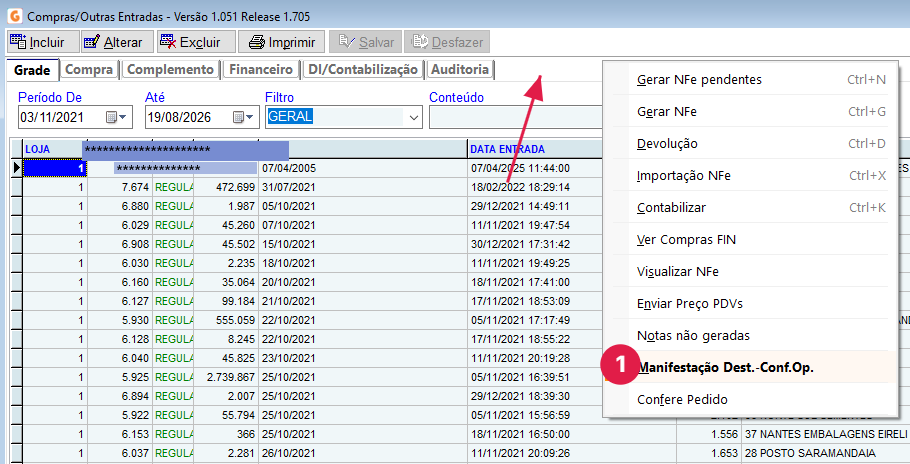Open the Compra tab
This screenshot has width=910, height=464.
click(89, 70)
